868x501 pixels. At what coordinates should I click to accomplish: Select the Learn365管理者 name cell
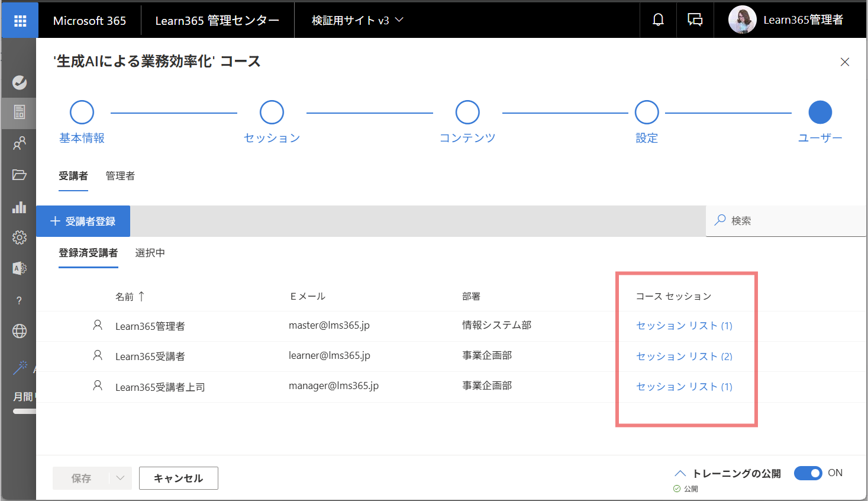point(150,326)
